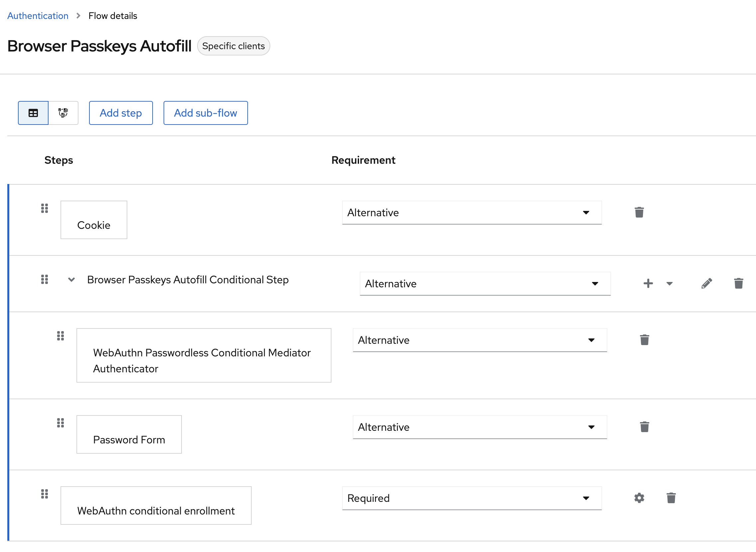
Task: Open Cookie requirement dropdown
Action: point(471,213)
